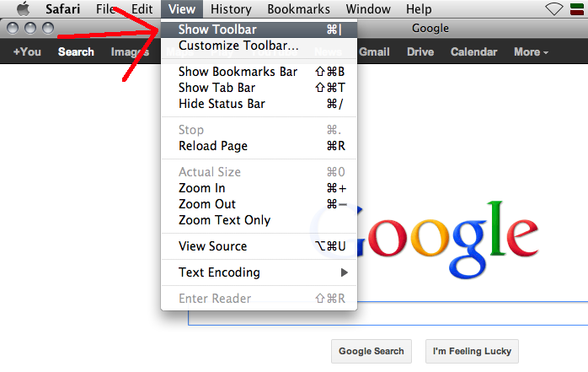Open the Bookmarks menu
Screen dimensions: 588x372
click(x=298, y=9)
